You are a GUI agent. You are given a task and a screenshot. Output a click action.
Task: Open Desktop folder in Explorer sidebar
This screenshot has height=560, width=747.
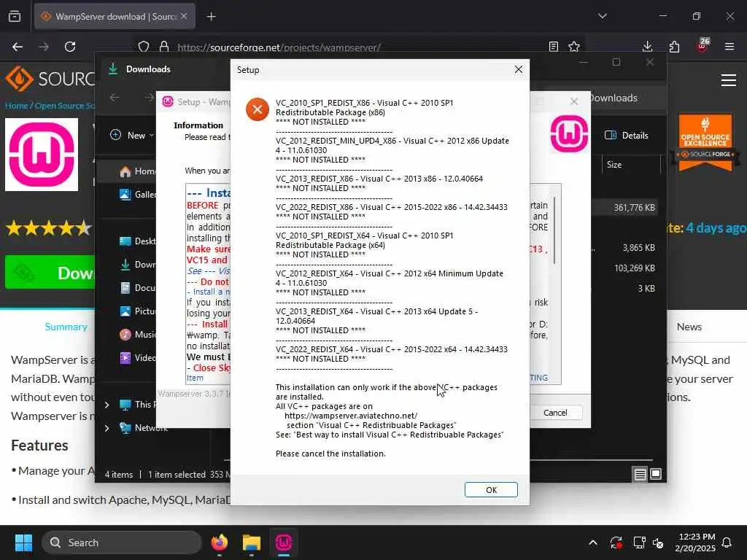coord(137,241)
